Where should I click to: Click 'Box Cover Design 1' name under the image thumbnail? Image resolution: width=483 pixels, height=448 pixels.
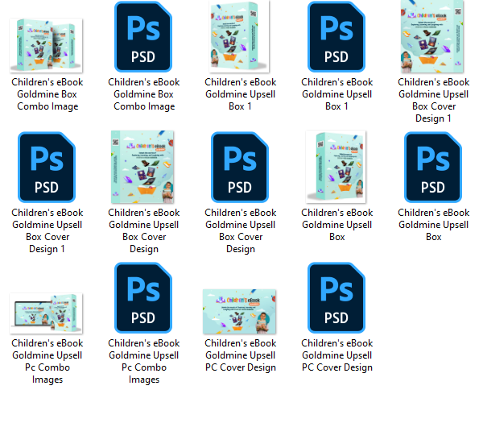(x=433, y=100)
